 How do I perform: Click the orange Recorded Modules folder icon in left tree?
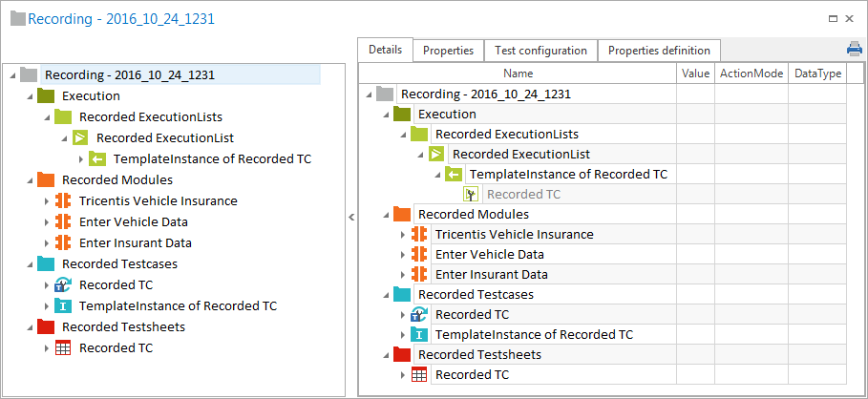click(x=46, y=179)
